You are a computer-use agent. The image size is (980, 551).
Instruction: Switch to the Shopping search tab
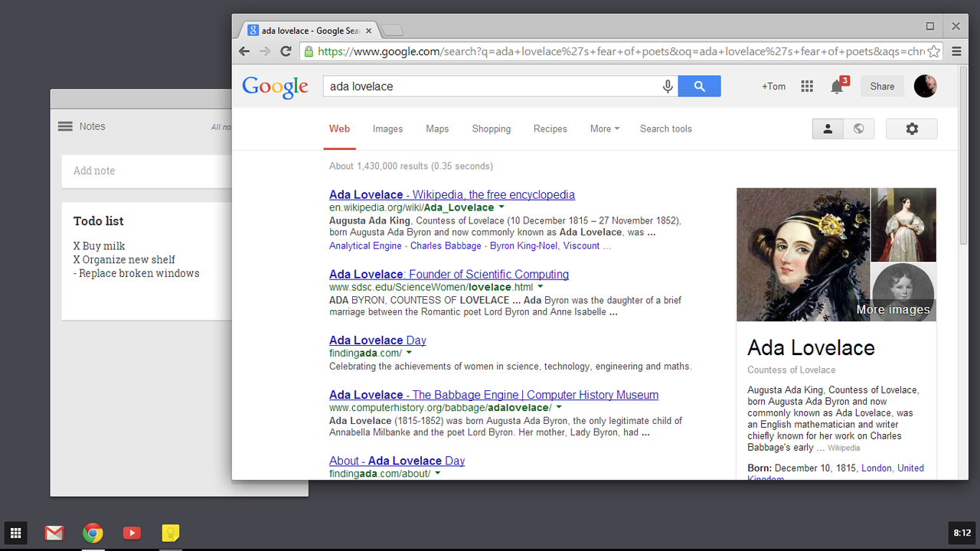pyautogui.click(x=491, y=129)
